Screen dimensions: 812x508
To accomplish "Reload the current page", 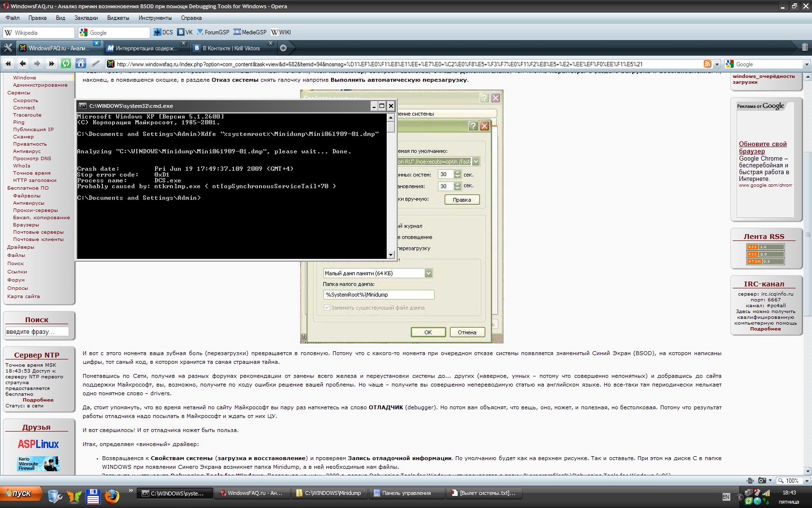I will pos(66,64).
